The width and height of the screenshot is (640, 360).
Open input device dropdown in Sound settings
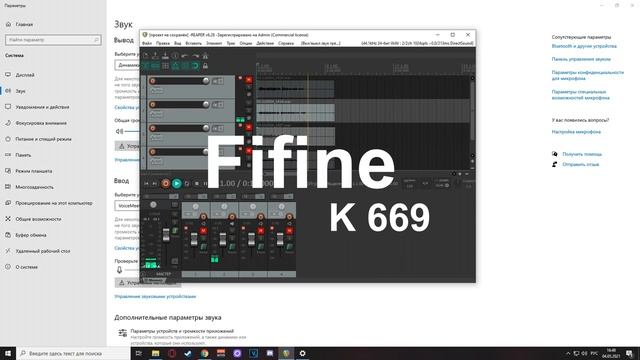(127, 206)
